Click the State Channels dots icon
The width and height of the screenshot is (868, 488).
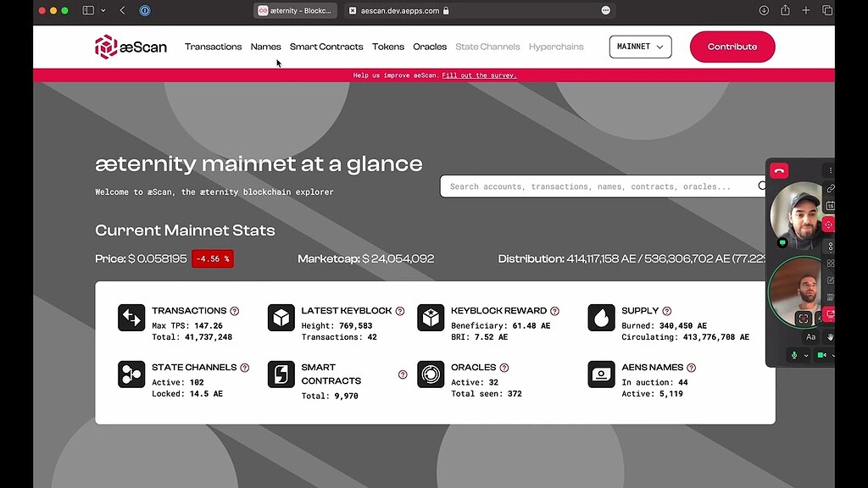pyautogui.click(x=131, y=374)
